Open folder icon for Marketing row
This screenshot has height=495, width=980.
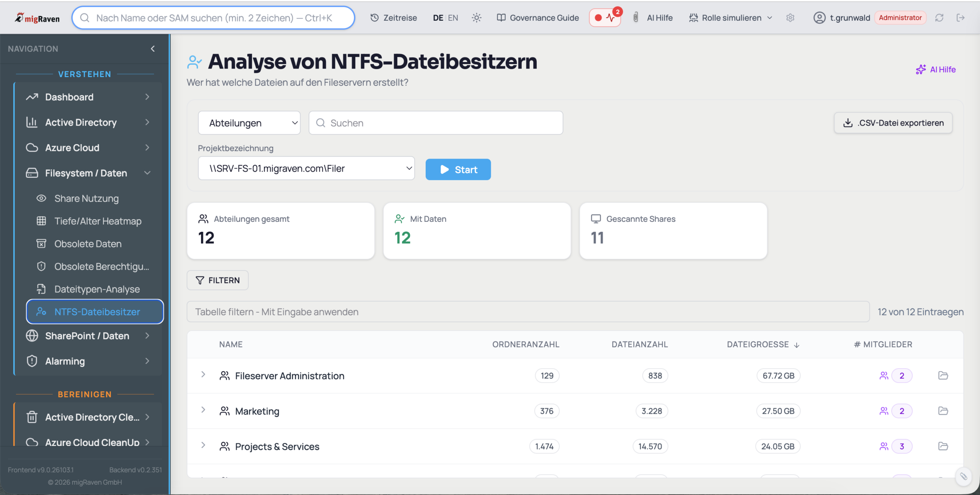pos(943,411)
